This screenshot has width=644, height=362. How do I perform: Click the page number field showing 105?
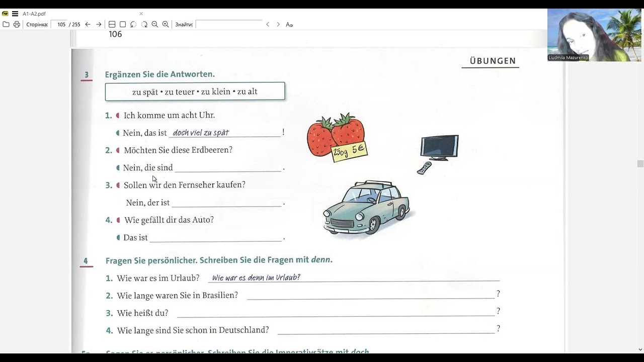[59, 24]
